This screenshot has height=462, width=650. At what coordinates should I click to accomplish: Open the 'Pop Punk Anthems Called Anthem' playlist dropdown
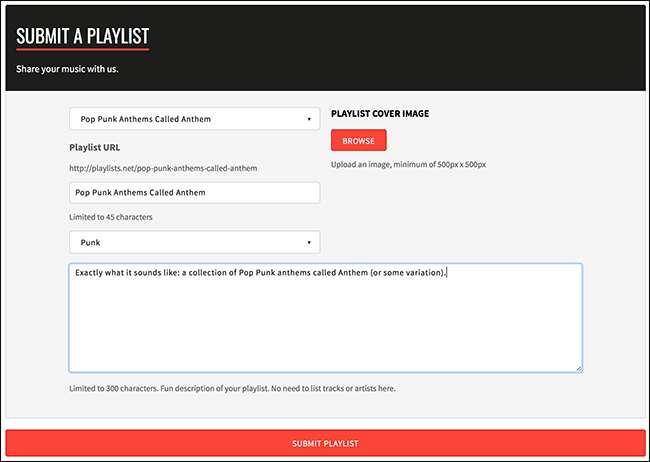click(x=194, y=119)
